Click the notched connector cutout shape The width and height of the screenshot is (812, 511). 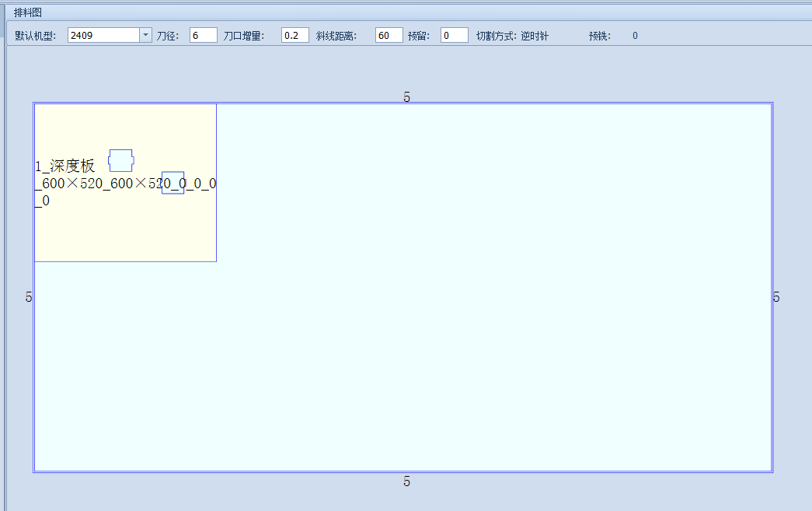coord(121,160)
